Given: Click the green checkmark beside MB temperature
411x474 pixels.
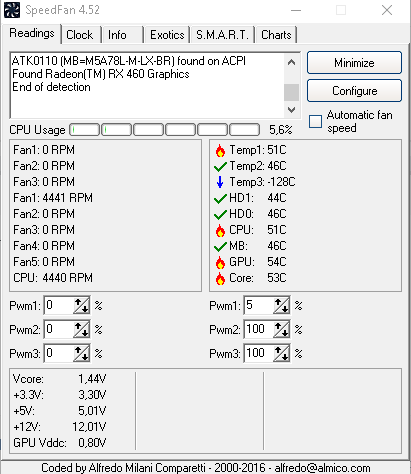Looking at the screenshot, I should click(x=220, y=247).
